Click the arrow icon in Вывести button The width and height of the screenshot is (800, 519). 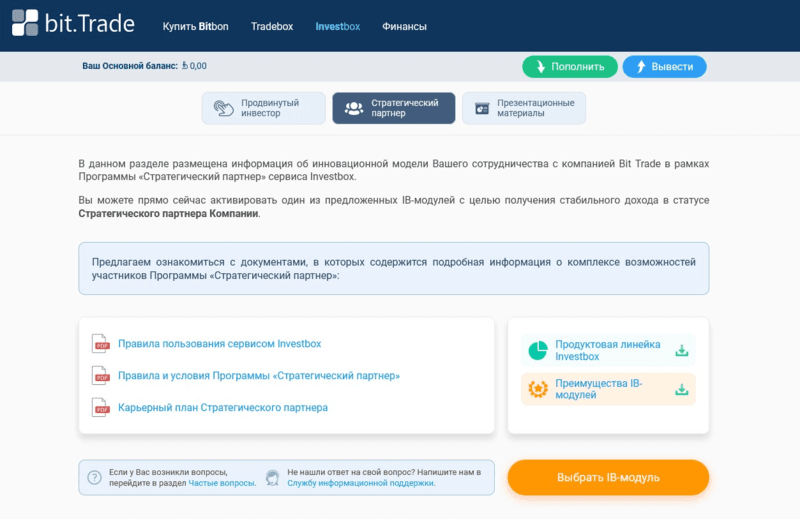point(641,67)
